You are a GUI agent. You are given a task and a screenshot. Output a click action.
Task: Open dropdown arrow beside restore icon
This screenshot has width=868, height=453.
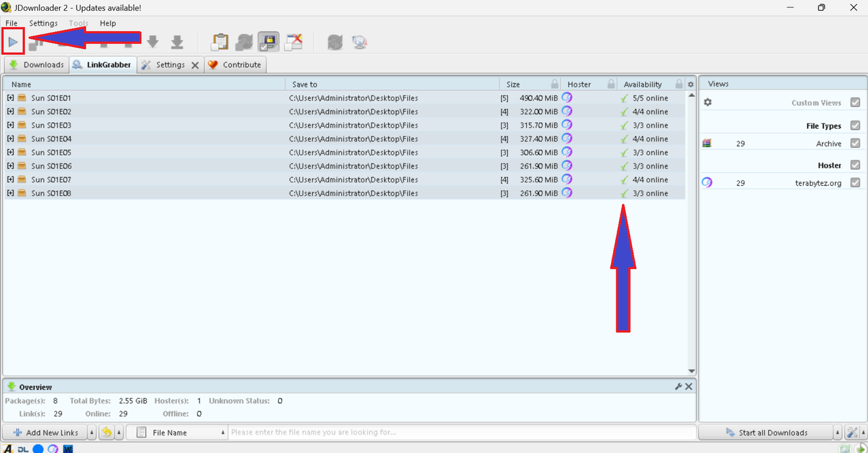(119, 433)
